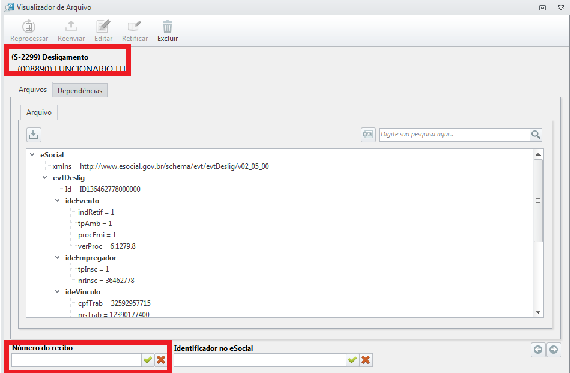Select the procEmi = 1 row
The height and width of the screenshot is (373, 570).
click(97, 234)
